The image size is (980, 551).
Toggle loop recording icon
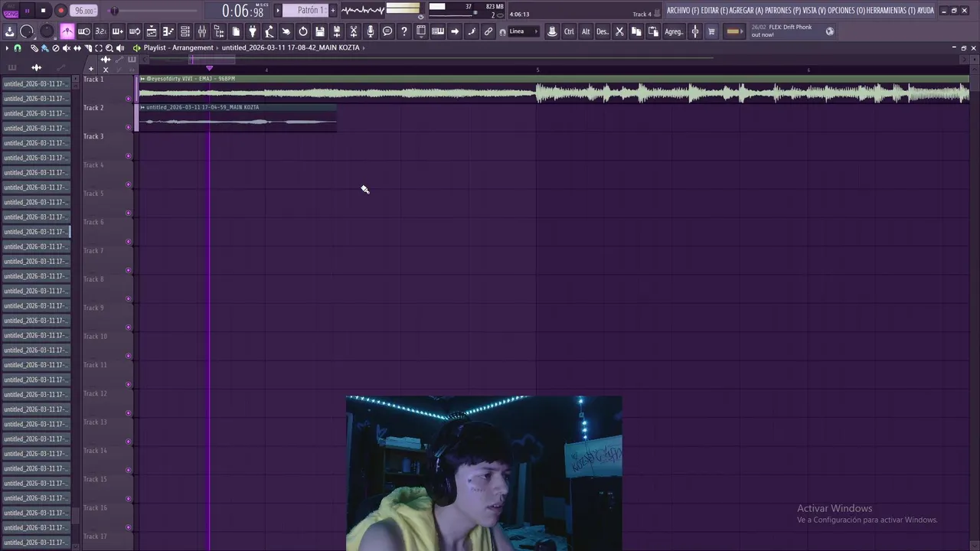(135, 31)
